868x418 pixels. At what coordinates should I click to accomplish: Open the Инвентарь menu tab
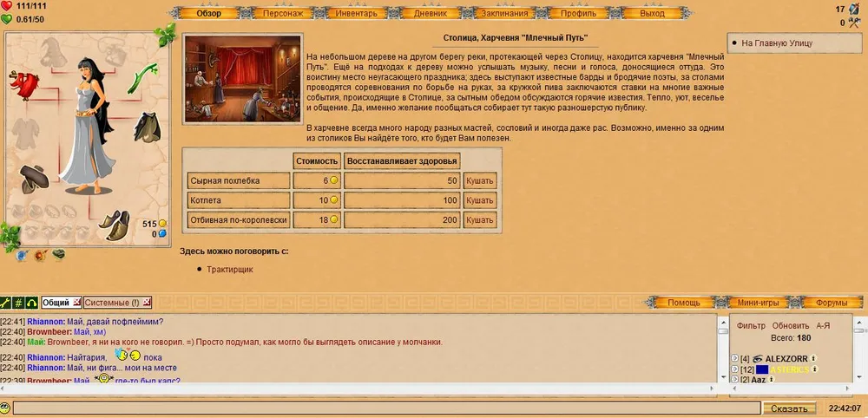357,13
